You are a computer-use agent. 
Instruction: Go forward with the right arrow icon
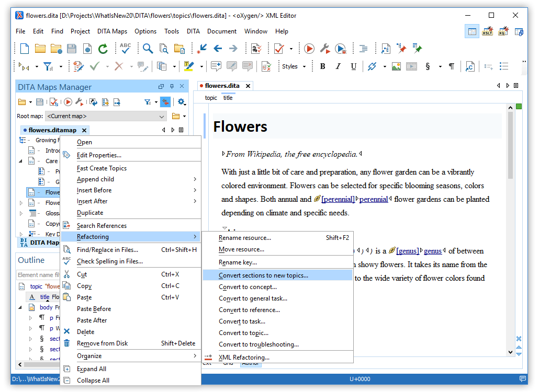[x=233, y=49]
